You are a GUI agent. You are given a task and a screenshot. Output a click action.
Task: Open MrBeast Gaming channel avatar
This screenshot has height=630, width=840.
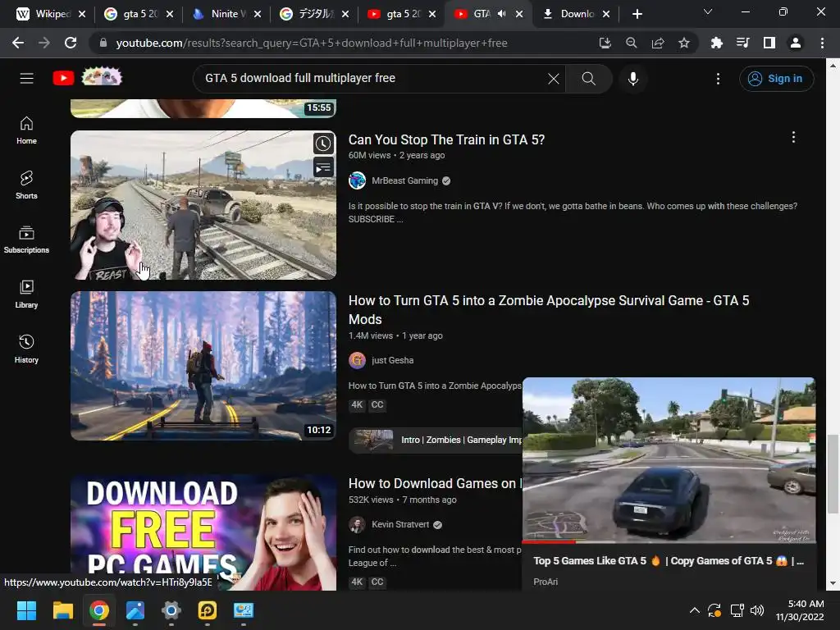[x=357, y=180]
